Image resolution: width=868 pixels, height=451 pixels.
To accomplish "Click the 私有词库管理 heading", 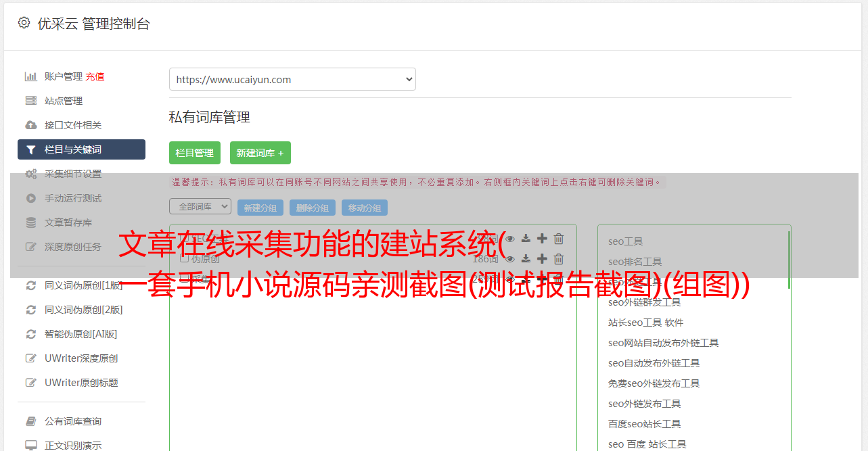I will click(210, 118).
